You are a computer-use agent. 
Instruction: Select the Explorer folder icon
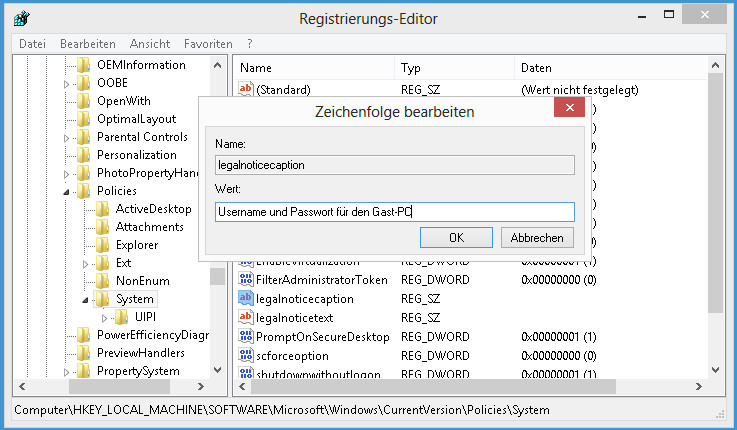tap(102, 245)
